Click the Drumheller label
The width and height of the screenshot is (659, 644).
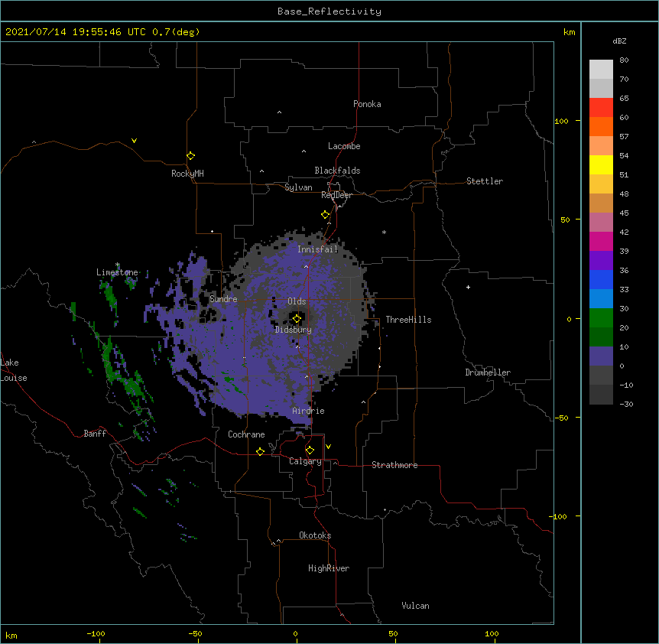[488, 372]
